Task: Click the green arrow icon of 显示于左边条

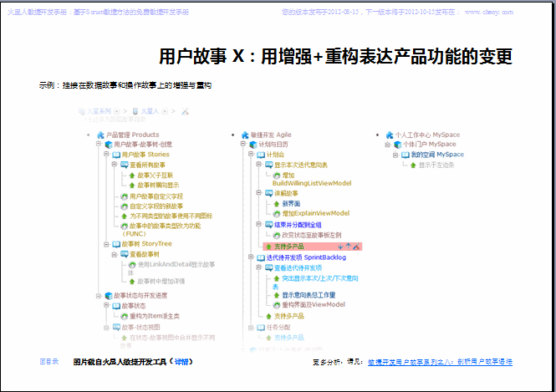Action: coord(413,165)
